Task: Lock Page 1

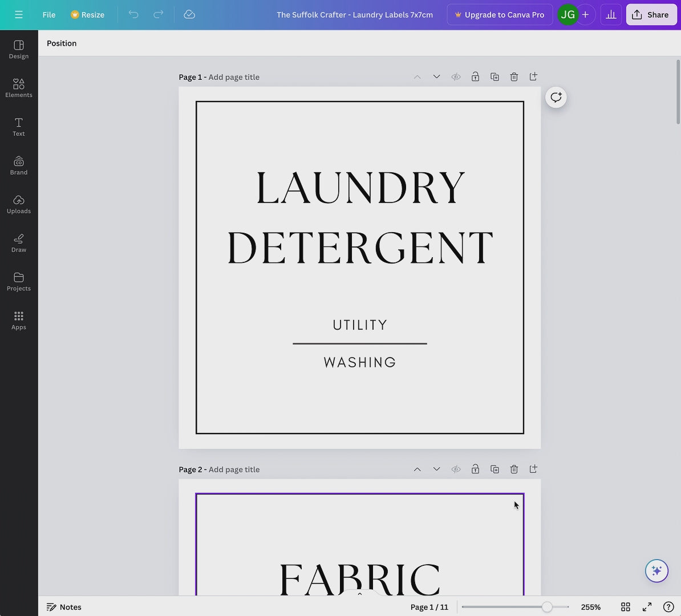Action: coord(475,77)
